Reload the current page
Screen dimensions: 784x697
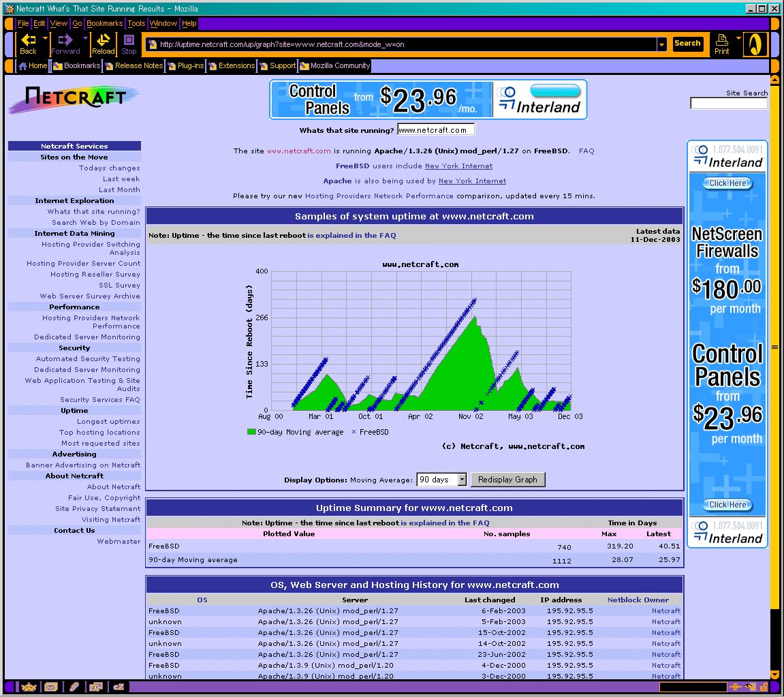point(104,44)
